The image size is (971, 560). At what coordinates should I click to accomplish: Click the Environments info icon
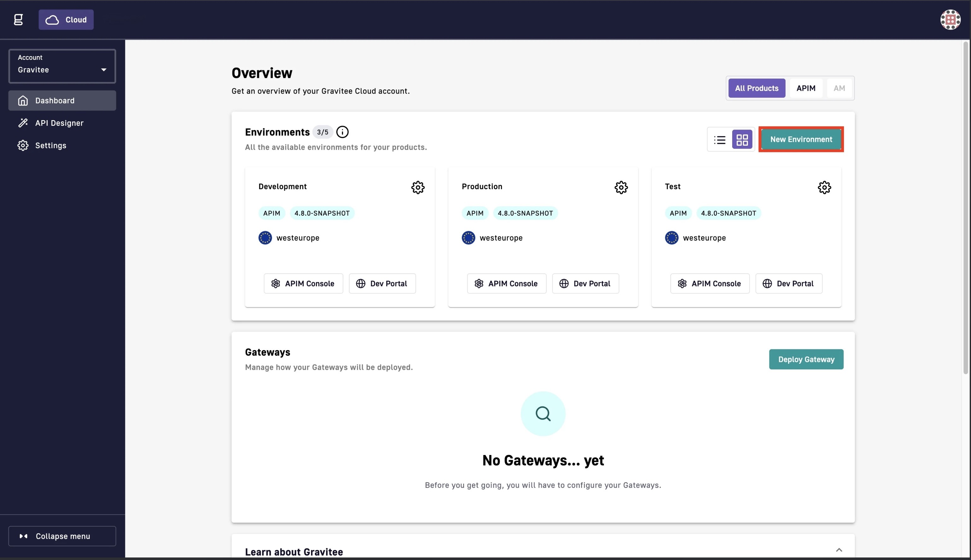pos(342,132)
